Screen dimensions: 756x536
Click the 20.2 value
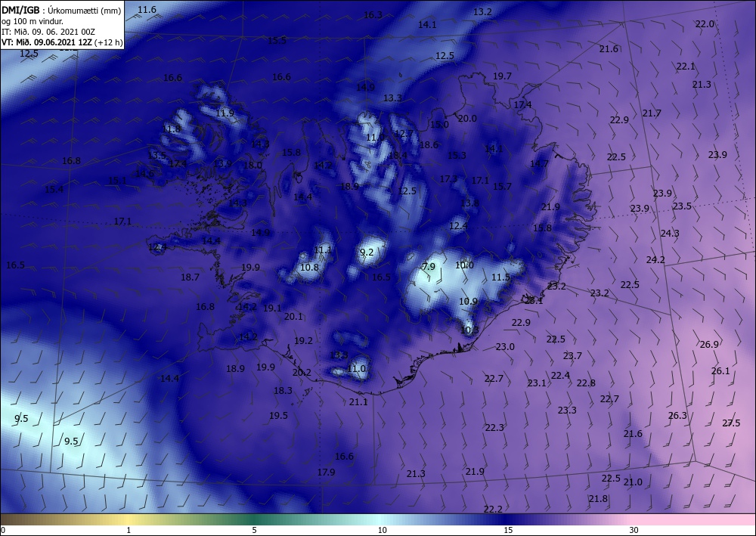302,373
